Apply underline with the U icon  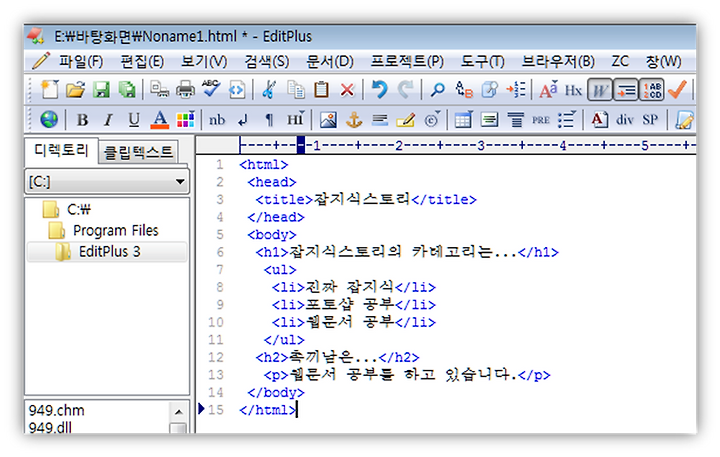pyautogui.click(x=134, y=120)
